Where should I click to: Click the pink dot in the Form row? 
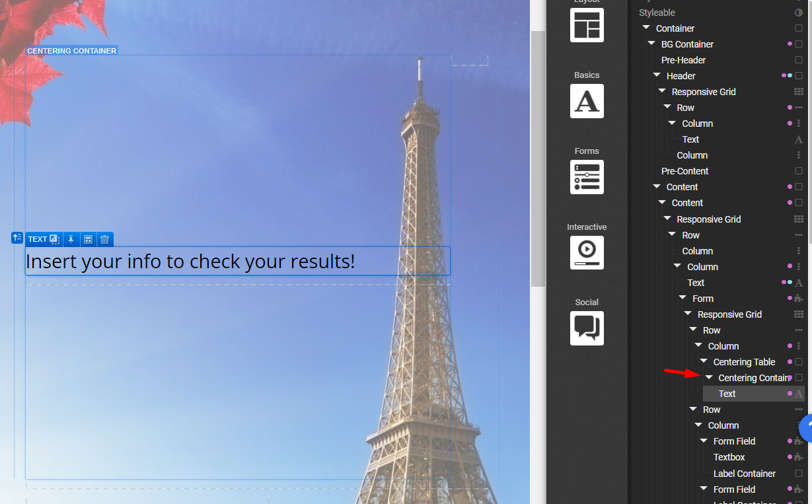[790, 299]
